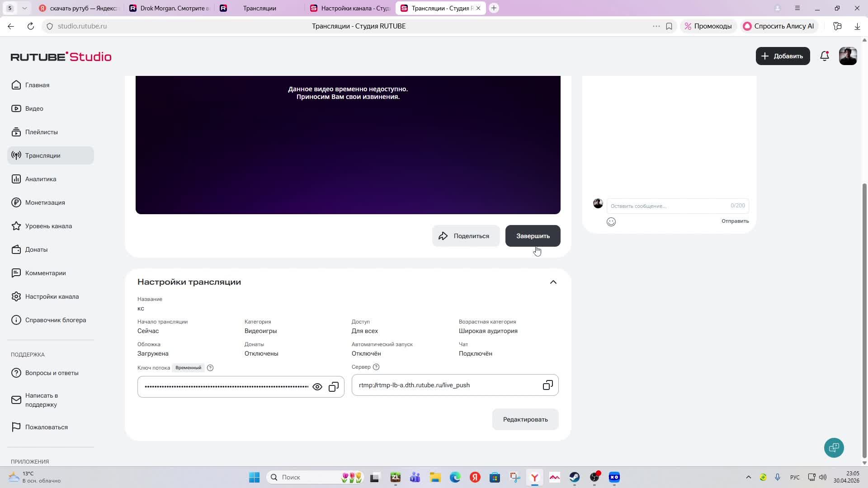Viewport: 868px width, 488px height.
Task: Collapse the Настройки трансляции section
Action: tap(553, 282)
